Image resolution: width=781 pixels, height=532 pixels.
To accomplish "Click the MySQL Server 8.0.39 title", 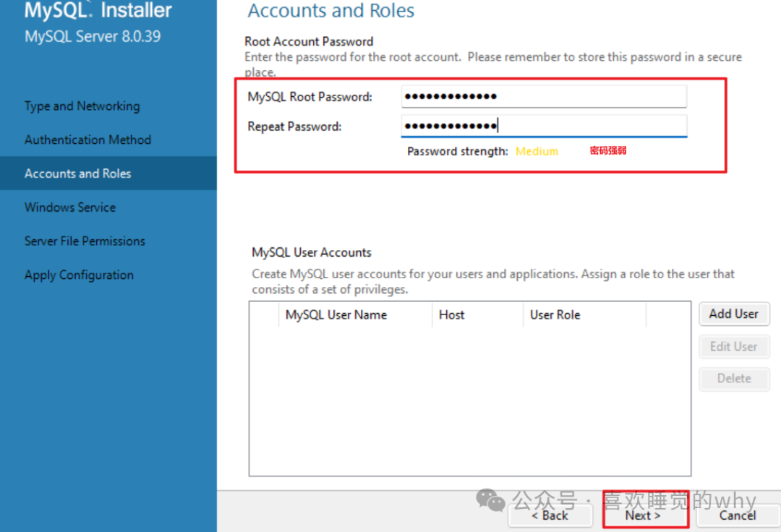I will pyautogui.click(x=93, y=36).
